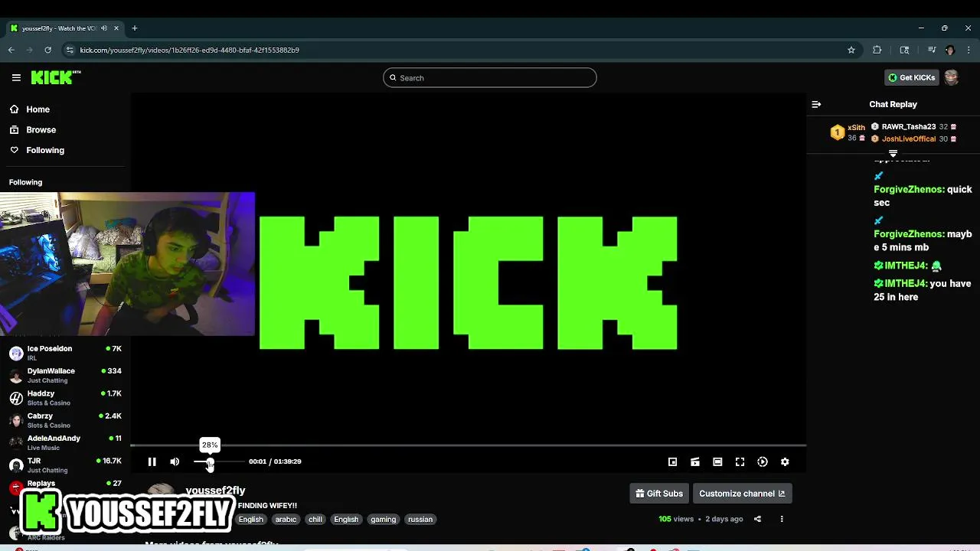
Task: Pause the video playback
Action: pyautogui.click(x=152, y=461)
